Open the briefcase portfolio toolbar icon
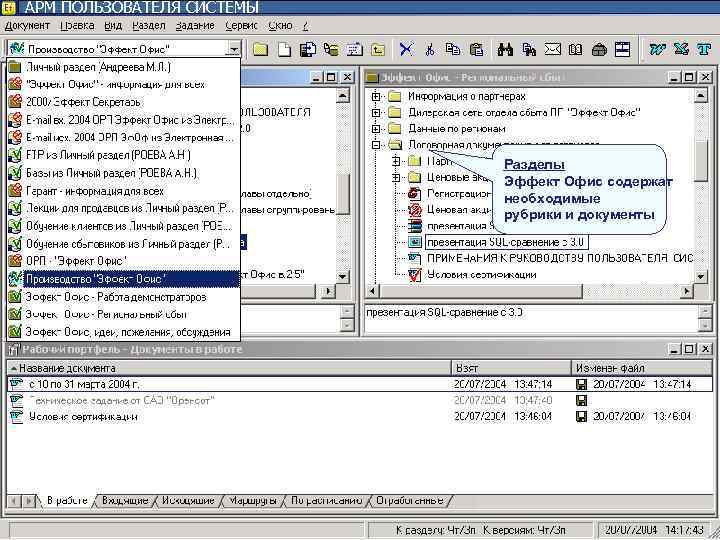 point(599,49)
